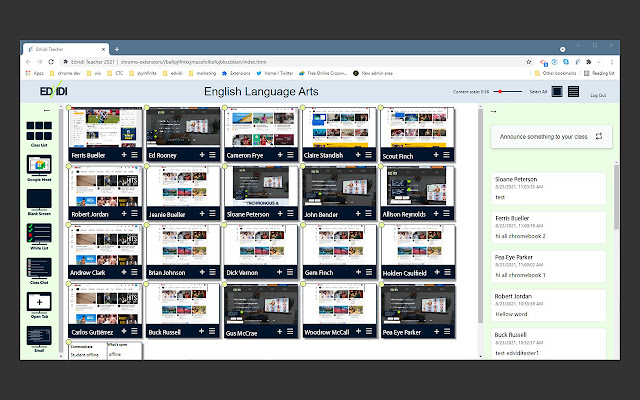Open the White List tool
640x400 pixels.
click(39, 233)
